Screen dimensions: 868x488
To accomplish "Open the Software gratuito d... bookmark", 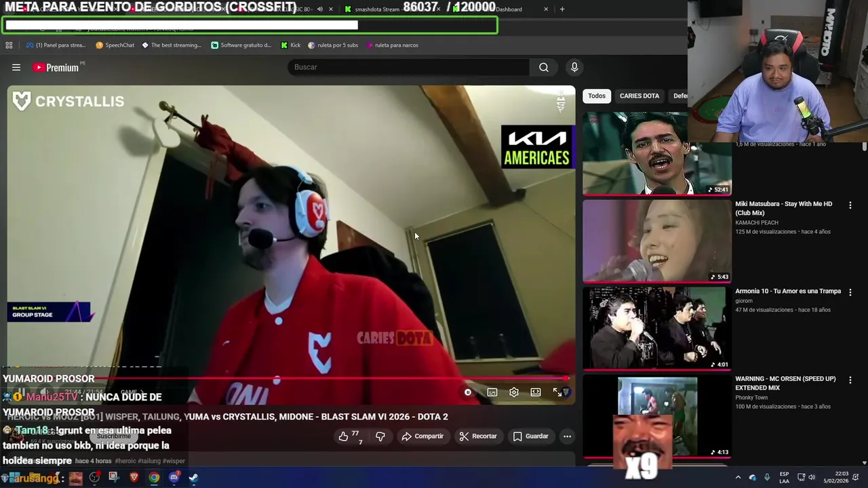I will 241,45.
